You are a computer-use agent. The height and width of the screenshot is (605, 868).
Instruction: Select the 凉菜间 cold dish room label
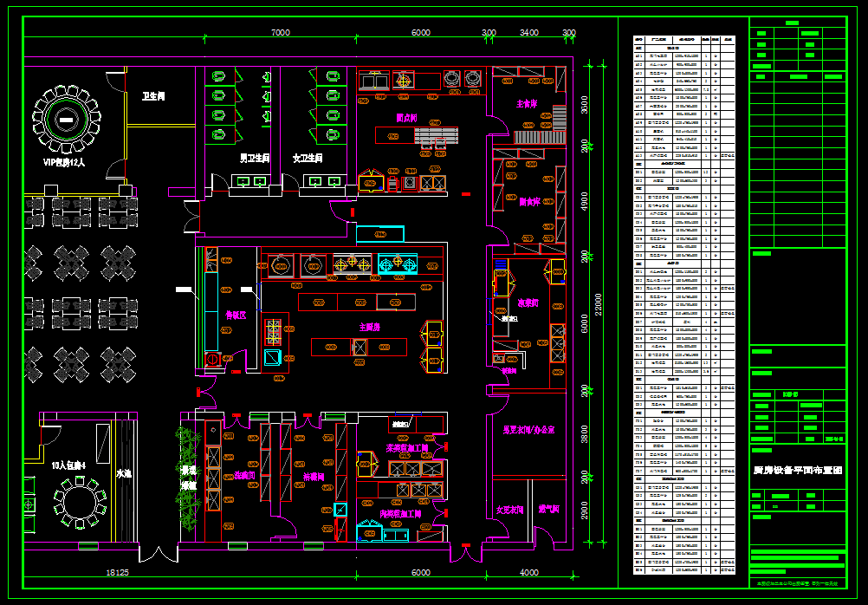click(528, 303)
